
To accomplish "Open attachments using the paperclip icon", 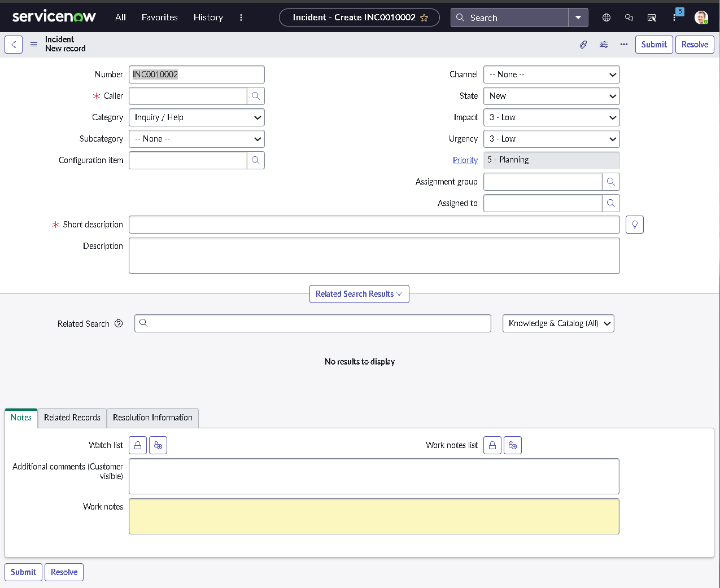I will pos(583,44).
